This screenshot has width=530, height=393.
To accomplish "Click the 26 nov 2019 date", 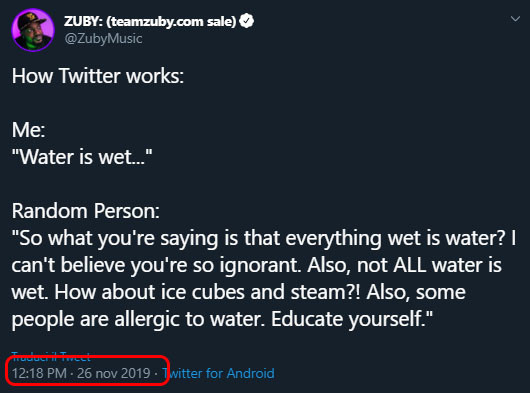I will tap(114, 373).
